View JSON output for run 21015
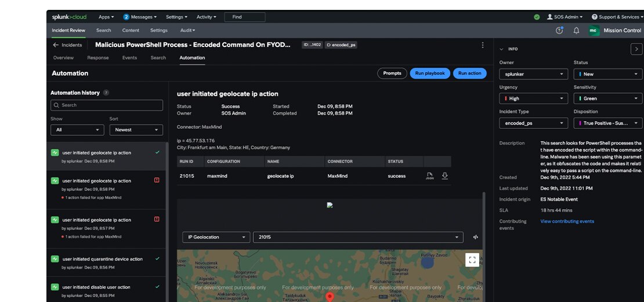The height and width of the screenshot is (302, 644). (x=429, y=176)
